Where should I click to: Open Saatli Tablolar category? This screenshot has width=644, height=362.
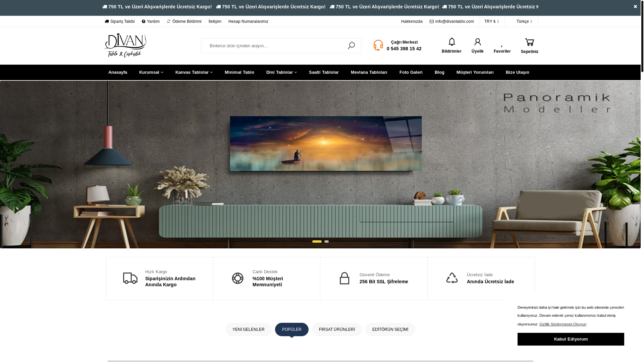[324, 72]
